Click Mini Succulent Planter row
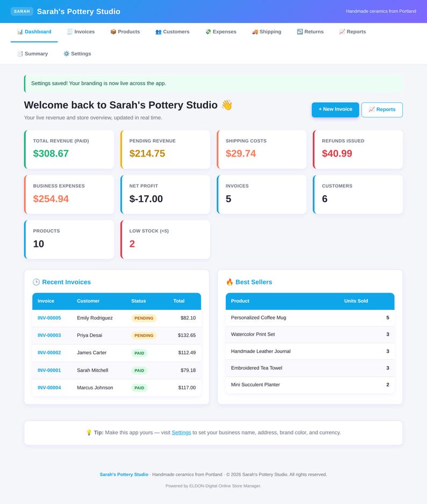 point(310,385)
